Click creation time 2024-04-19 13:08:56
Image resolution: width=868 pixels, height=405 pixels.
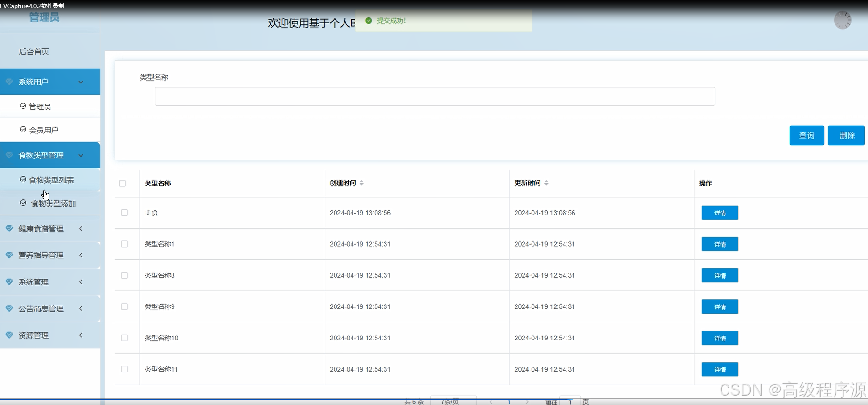coord(360,213)
